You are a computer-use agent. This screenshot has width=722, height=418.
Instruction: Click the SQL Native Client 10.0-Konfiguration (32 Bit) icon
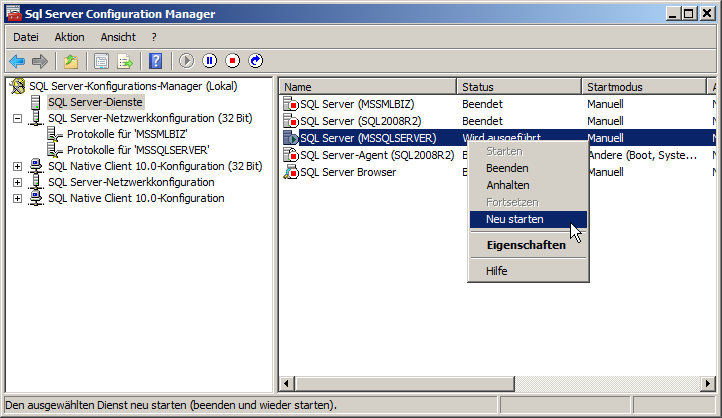[36, 166]
